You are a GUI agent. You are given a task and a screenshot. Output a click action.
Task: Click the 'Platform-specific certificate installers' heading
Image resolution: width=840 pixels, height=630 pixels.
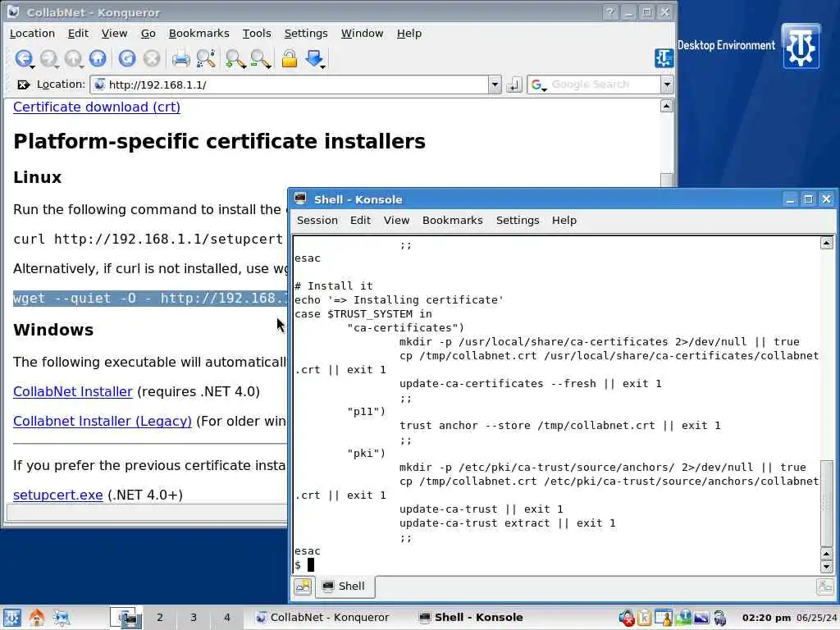click(219, 141)
